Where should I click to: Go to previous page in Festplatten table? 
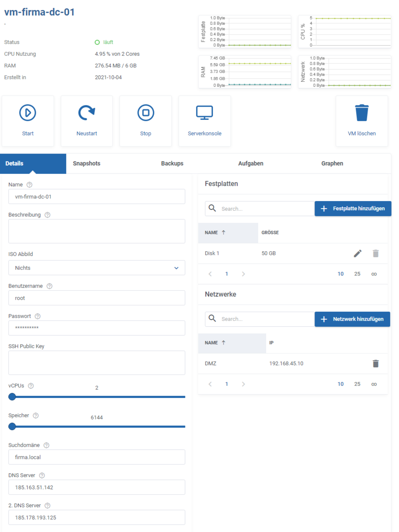[210, 274]
